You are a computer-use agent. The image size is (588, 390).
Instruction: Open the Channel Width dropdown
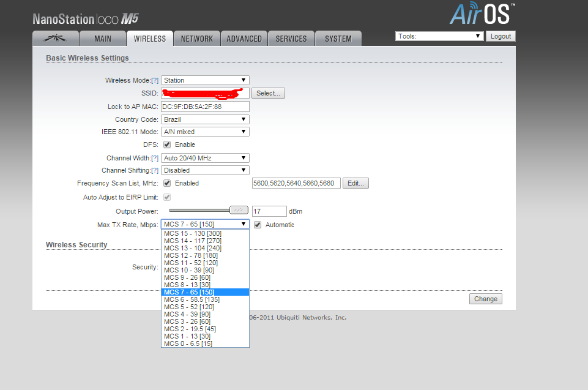(x=205, y=158)
